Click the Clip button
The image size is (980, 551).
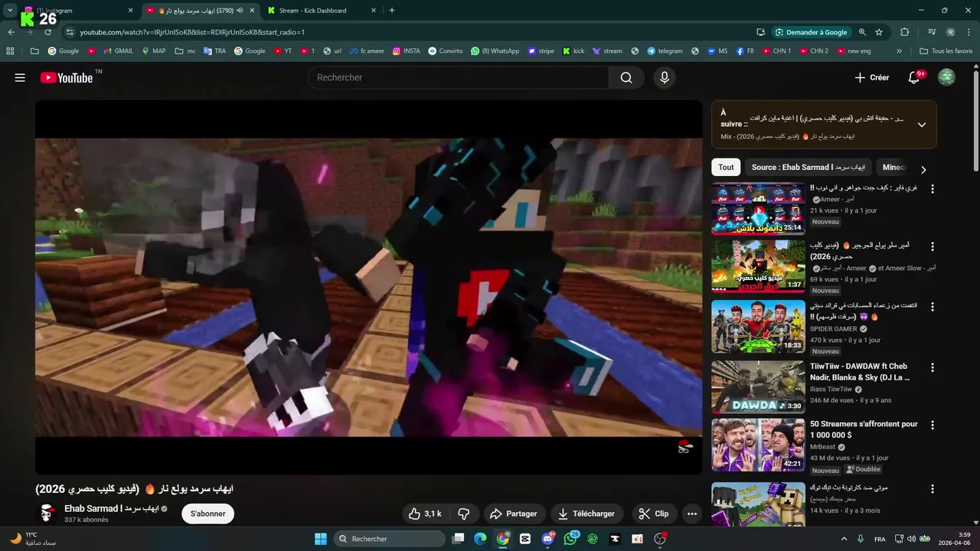(654, 514)
